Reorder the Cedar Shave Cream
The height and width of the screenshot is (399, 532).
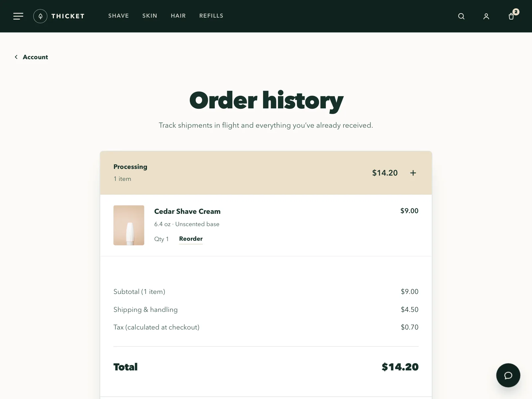pyautogui.click(x=191, y=239)
